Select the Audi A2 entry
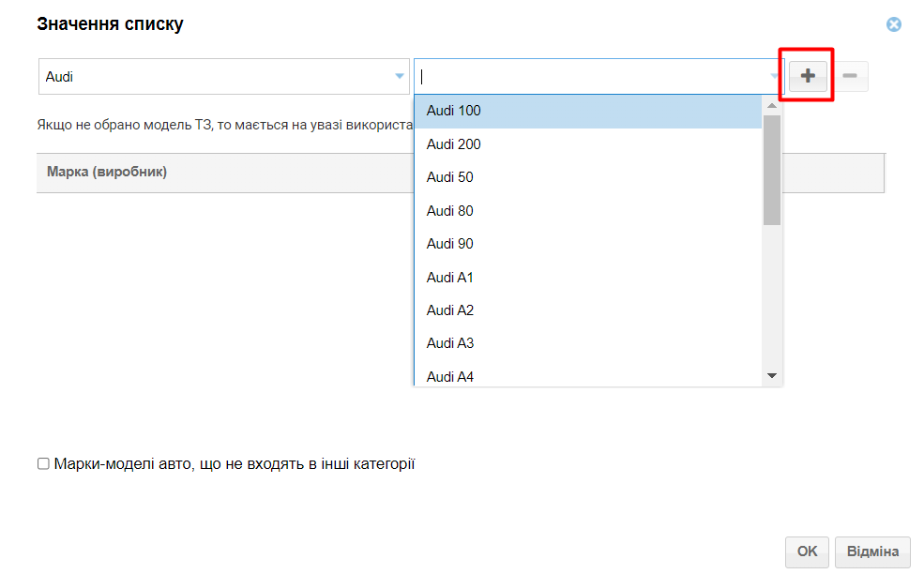The width and height of the screenshot is (924, 574). coord(588,310)
